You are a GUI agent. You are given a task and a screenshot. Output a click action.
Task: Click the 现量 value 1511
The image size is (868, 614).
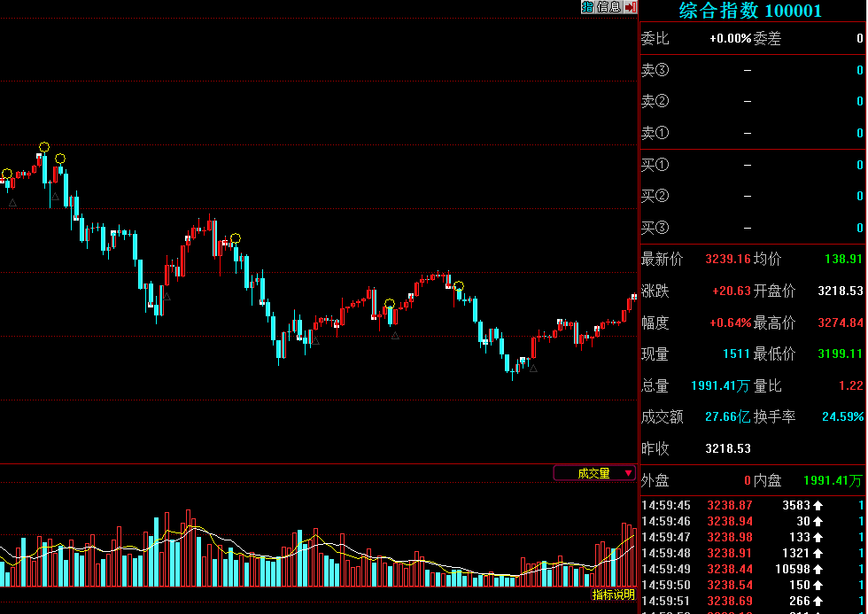click(736, 354)
